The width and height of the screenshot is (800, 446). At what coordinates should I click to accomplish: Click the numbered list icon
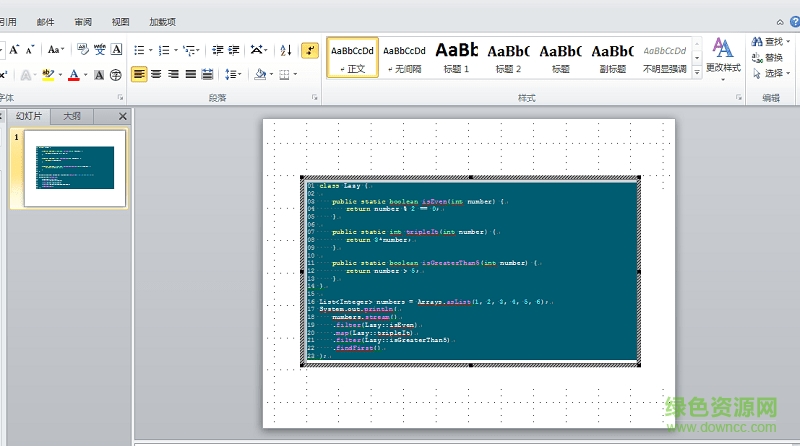tap(164, 49)
